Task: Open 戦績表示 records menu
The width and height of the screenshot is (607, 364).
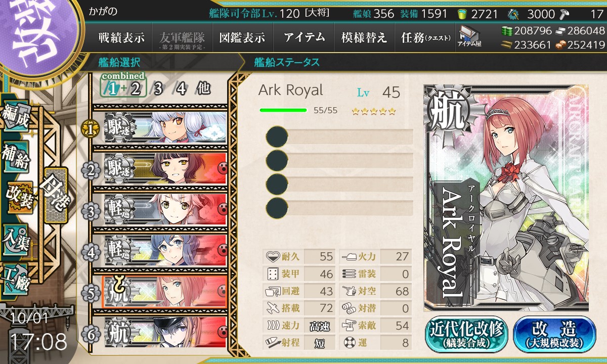Action: pos(121,37)
